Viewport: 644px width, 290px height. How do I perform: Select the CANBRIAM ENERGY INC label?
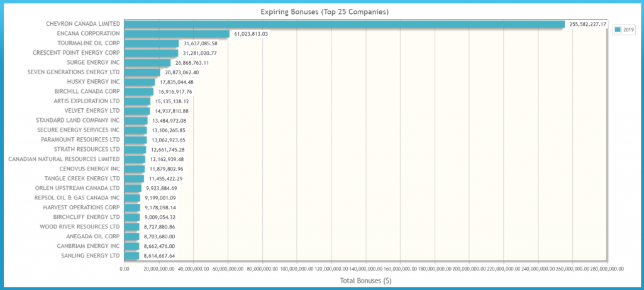click(89, 246)
